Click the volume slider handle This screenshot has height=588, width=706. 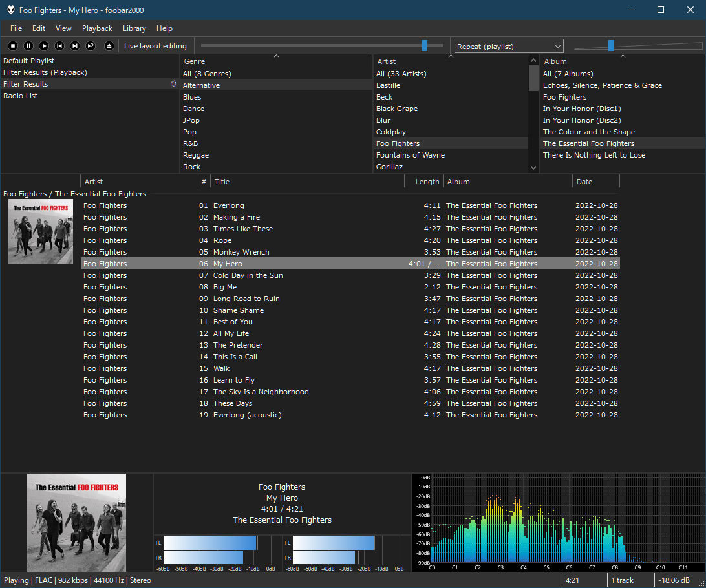pyautogui.click(x=611, y=45)
